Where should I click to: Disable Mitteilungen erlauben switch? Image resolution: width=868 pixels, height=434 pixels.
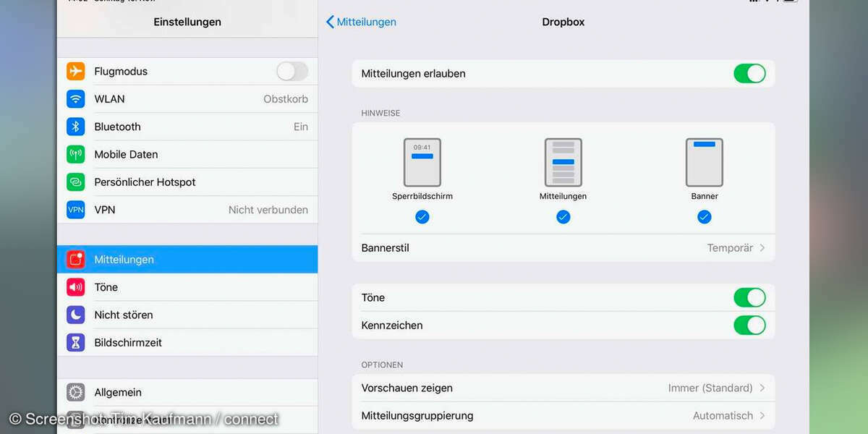749,73
